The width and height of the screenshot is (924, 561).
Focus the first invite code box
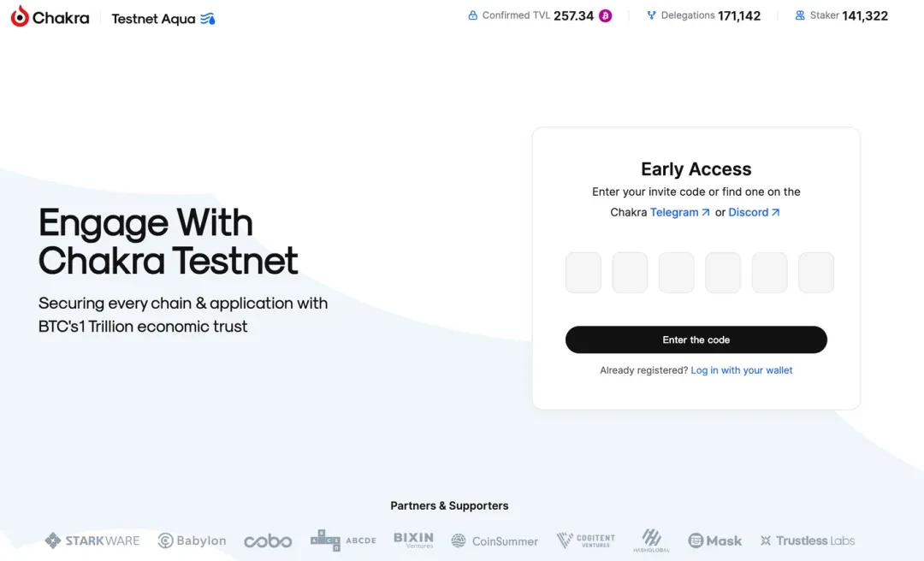coord(583,273)
